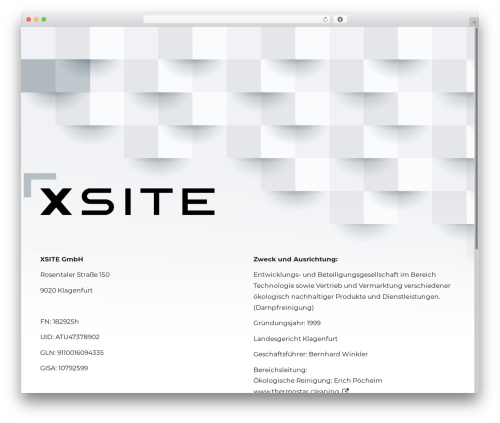500x423 pixels.
Task: Click "Geschäftsführer: Bernhard Winkler" line
Action: [x=310, y=354]
